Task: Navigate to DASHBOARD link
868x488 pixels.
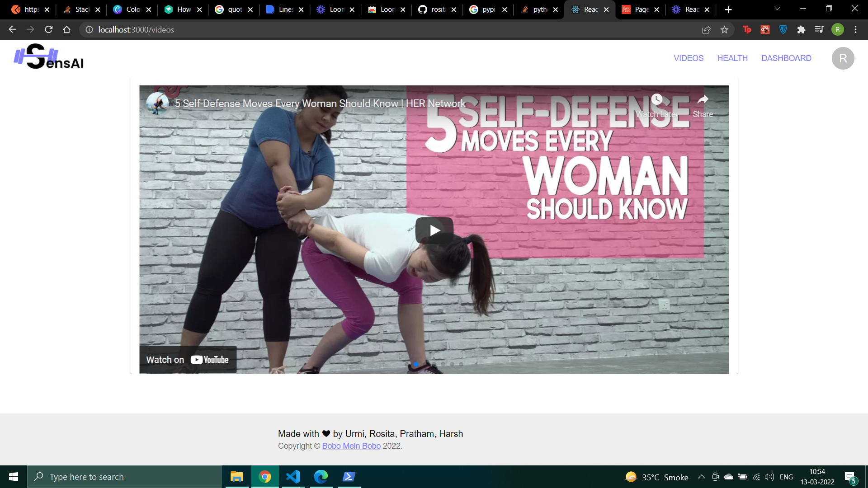Action: tap(786, 58)
